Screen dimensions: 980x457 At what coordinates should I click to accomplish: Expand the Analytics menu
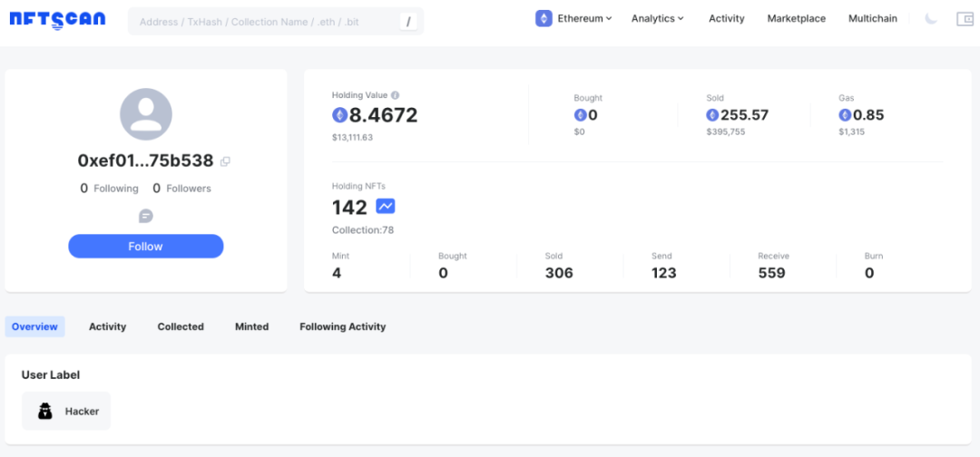tap(658, 19)
